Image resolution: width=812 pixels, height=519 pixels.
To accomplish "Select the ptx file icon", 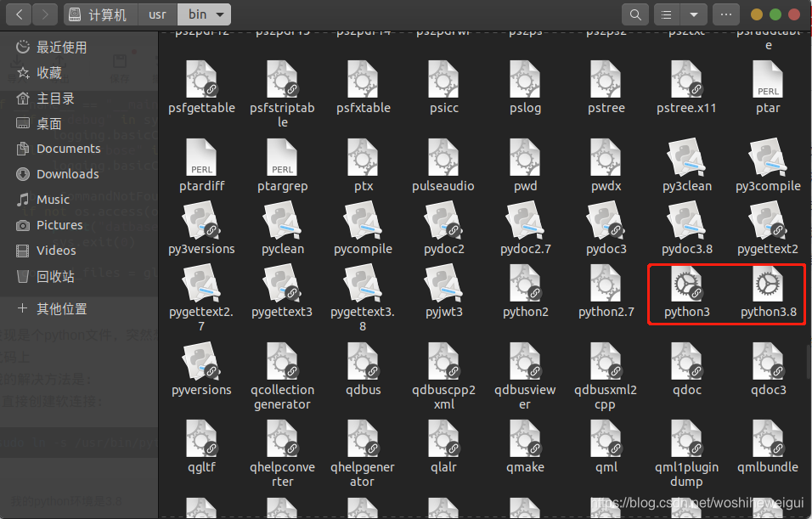I will click(363, 157).
